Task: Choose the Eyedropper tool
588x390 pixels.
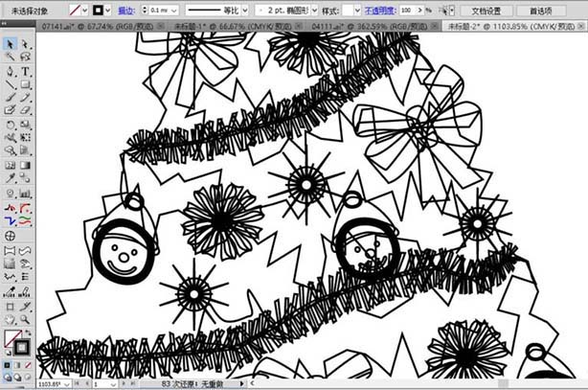Action: pos(10,178)
